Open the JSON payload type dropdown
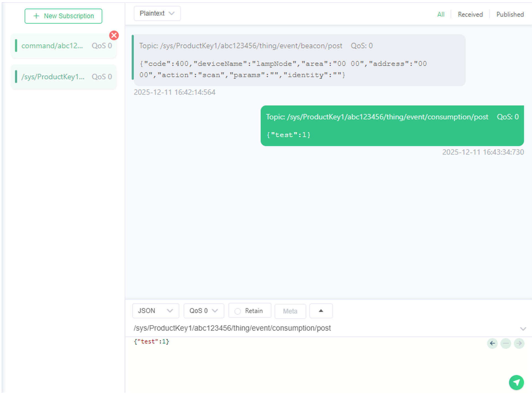532x396 pixels. [155, 311]
